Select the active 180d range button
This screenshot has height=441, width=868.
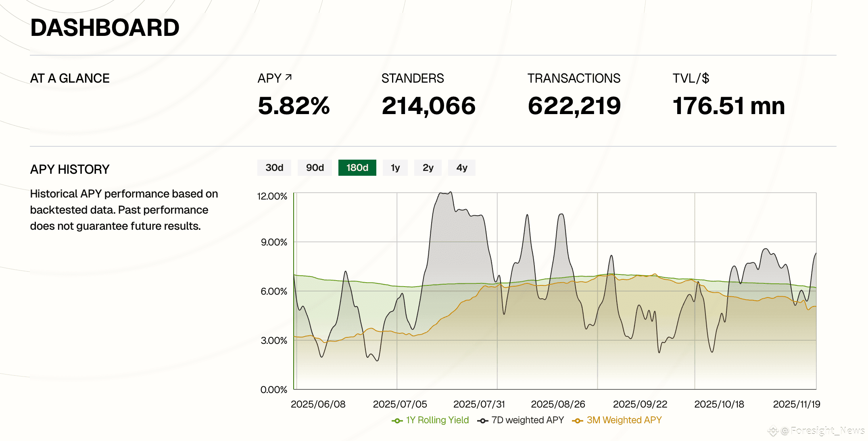(357, 168)
